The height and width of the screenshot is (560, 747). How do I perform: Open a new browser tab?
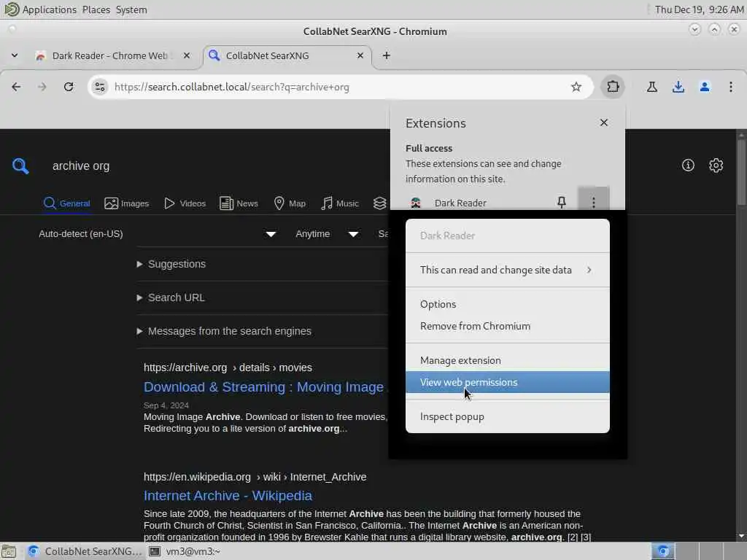[387, 55]
